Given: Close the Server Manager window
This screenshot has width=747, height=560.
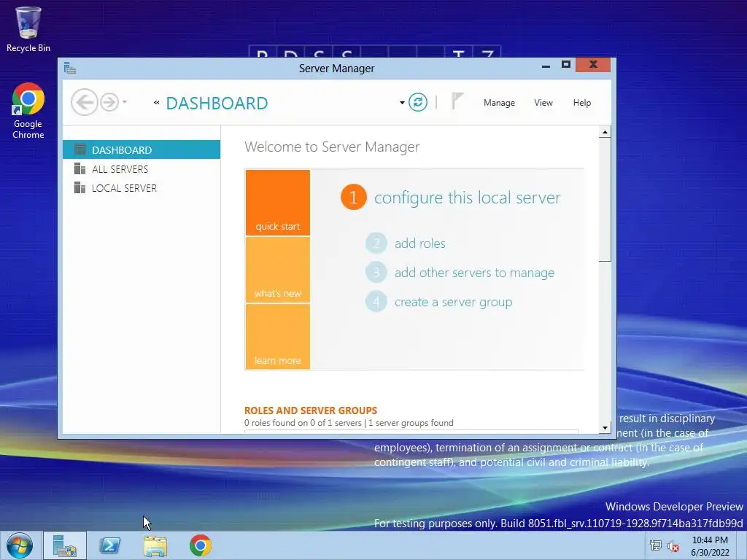Looking at the screenshot, I should [x=593, y=65].
